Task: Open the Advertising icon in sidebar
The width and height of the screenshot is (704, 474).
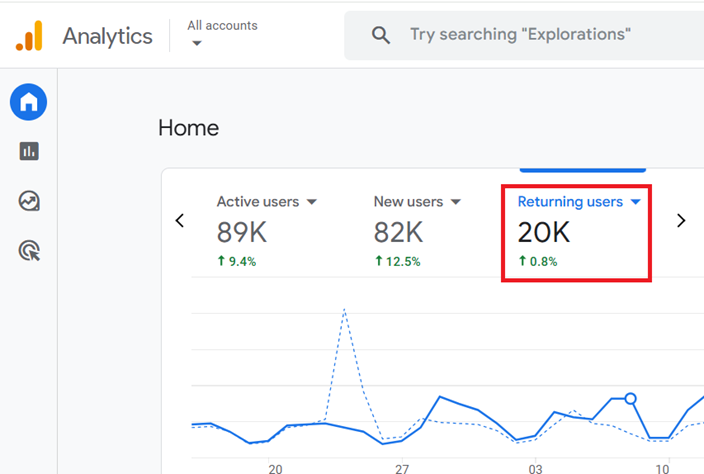Action: [x=29, y=251]
